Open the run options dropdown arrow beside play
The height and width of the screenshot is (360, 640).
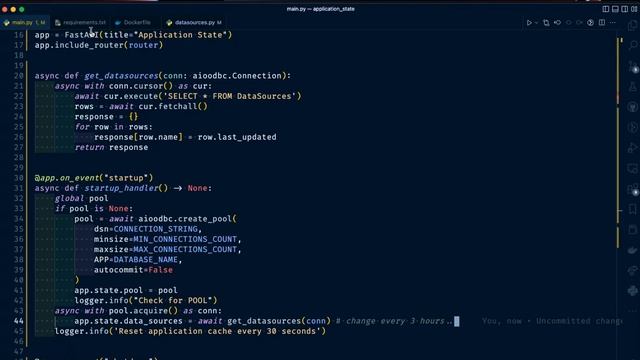(536, 23)
